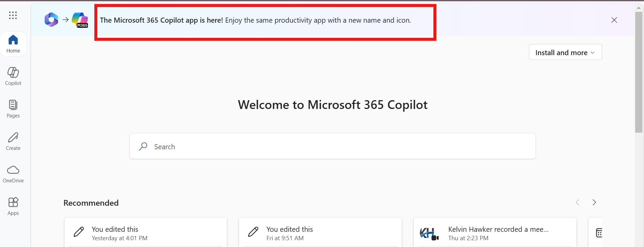Click the Welcome to Microsoft 365 Copilot heading
644x247 pixels.
333,105
